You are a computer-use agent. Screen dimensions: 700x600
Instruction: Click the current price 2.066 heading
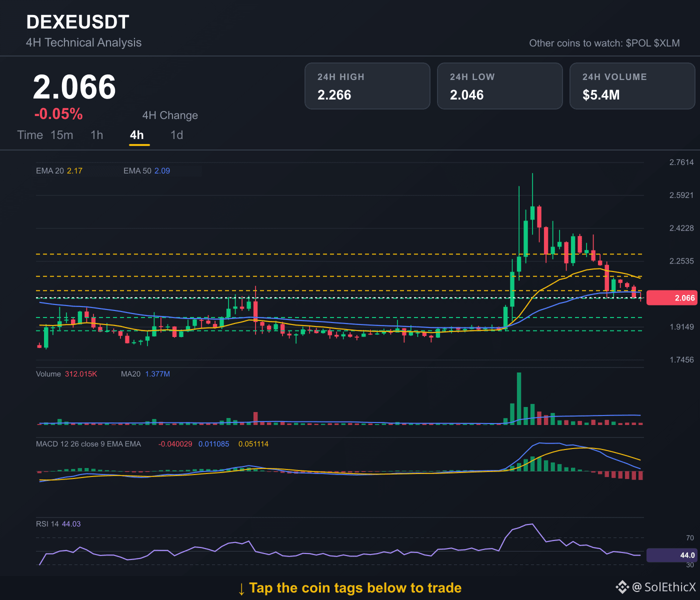[74, 87]
